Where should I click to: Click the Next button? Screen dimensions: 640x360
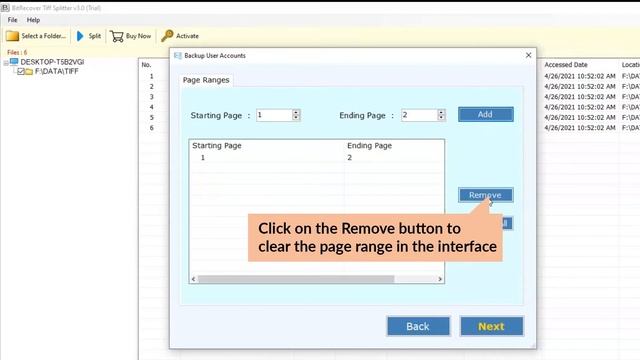tap(491, 327)
